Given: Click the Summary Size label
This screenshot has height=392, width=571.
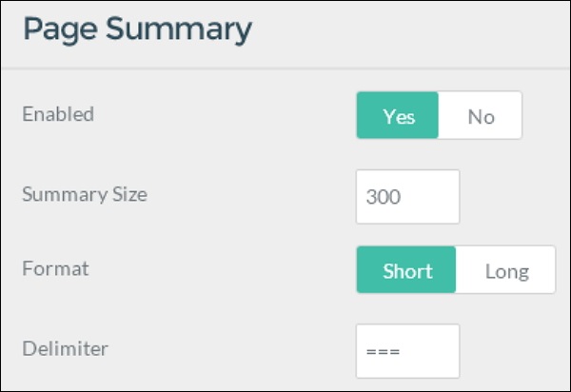Looking at the screenshot, I should 85,194.
